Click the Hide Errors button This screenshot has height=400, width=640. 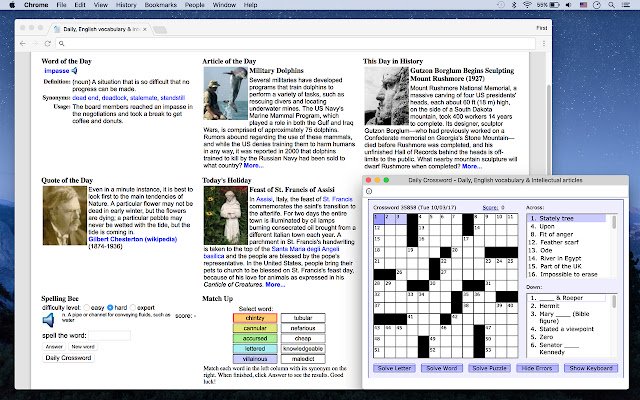click(537, 368)
